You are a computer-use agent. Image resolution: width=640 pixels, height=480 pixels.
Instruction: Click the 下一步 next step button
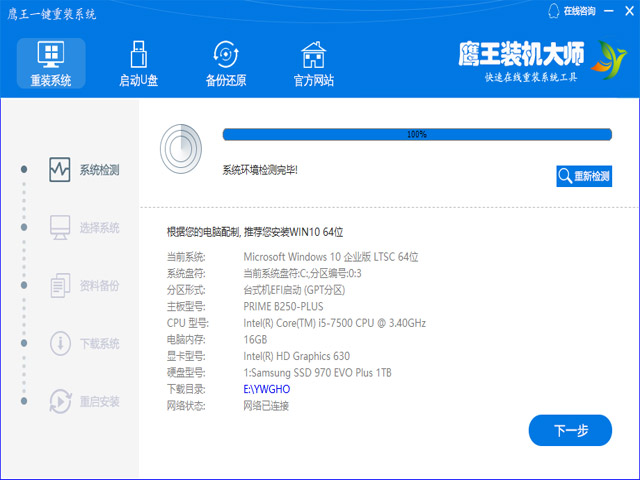(570, 430)
